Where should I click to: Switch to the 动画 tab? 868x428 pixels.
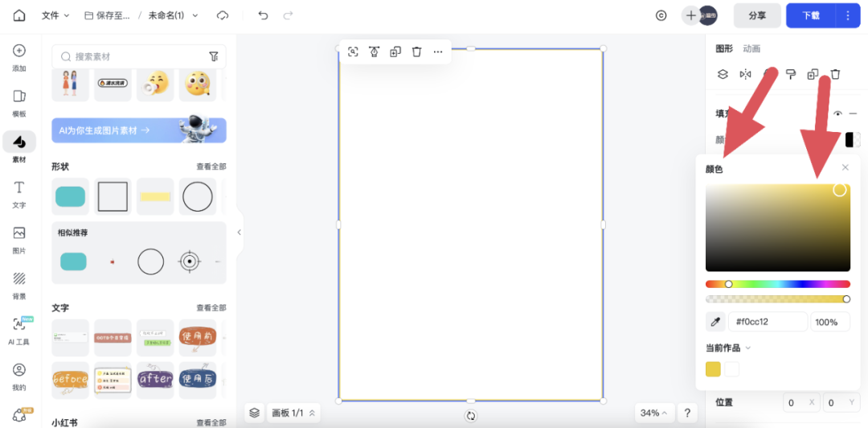tap(751, 48)
